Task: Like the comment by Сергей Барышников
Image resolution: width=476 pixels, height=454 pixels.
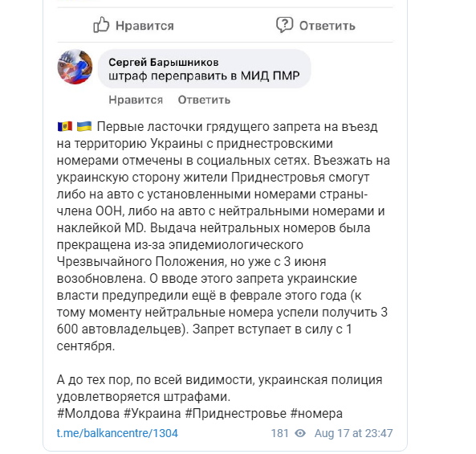Action: click(x=136, y=100)
